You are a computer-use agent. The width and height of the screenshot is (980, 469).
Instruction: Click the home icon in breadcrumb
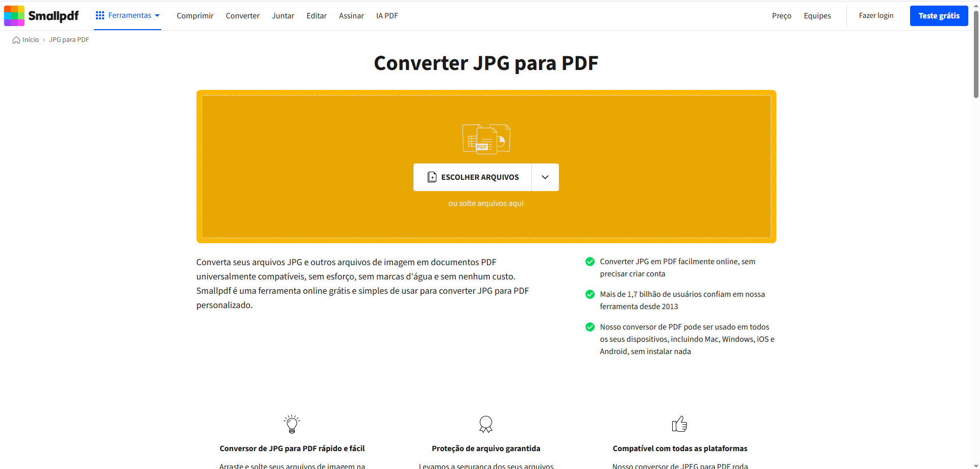pos(16,40)
